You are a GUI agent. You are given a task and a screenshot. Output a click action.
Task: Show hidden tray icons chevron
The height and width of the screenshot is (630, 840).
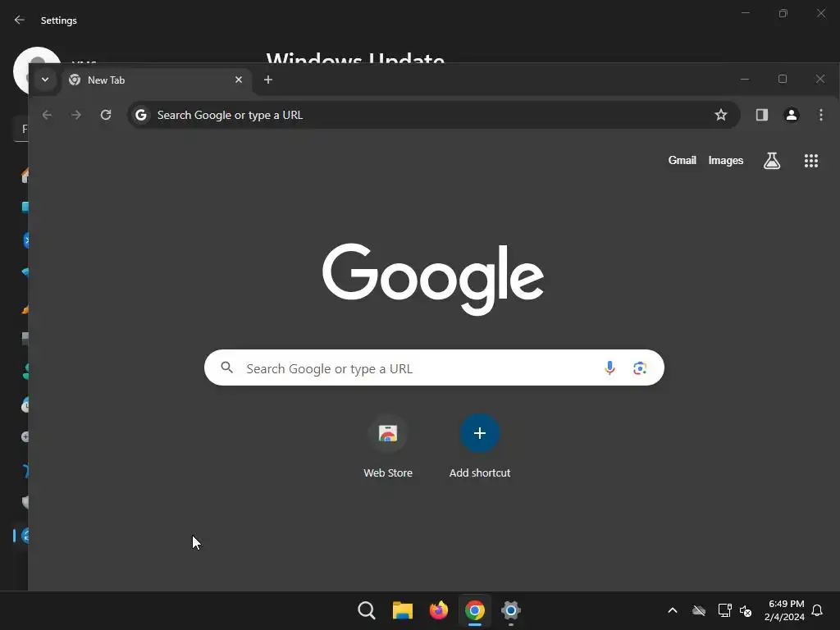click(673, 610)
